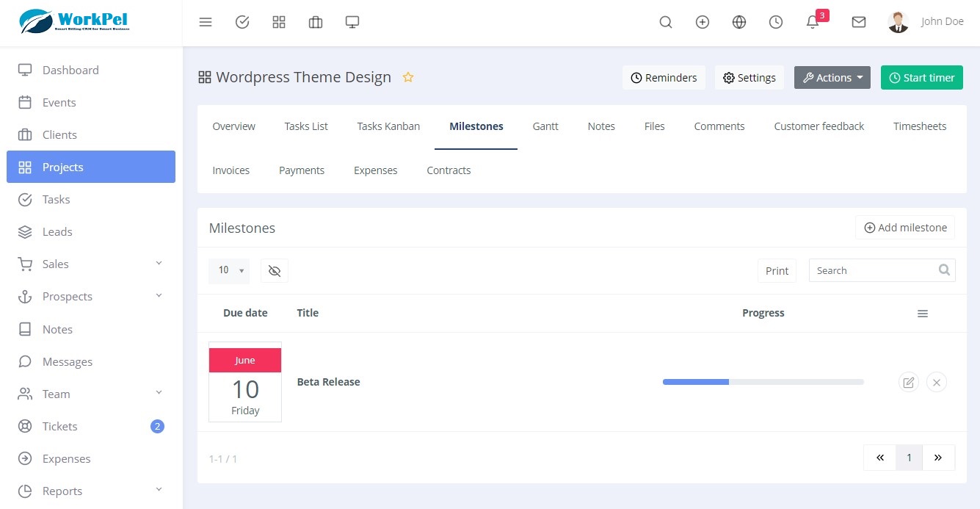Screen dimensions: 980x509
Task: Open the clock timer icon in top bar
Action: [776, 22]
